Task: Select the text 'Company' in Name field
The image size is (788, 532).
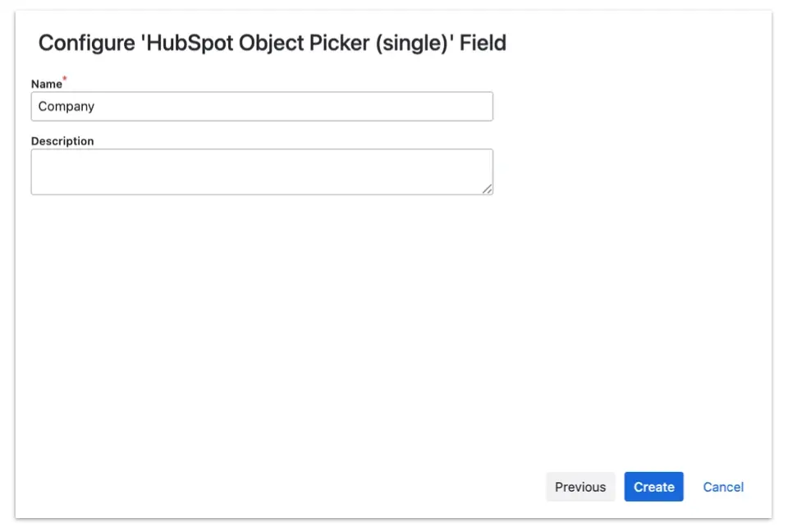Action: click(66, 106)
